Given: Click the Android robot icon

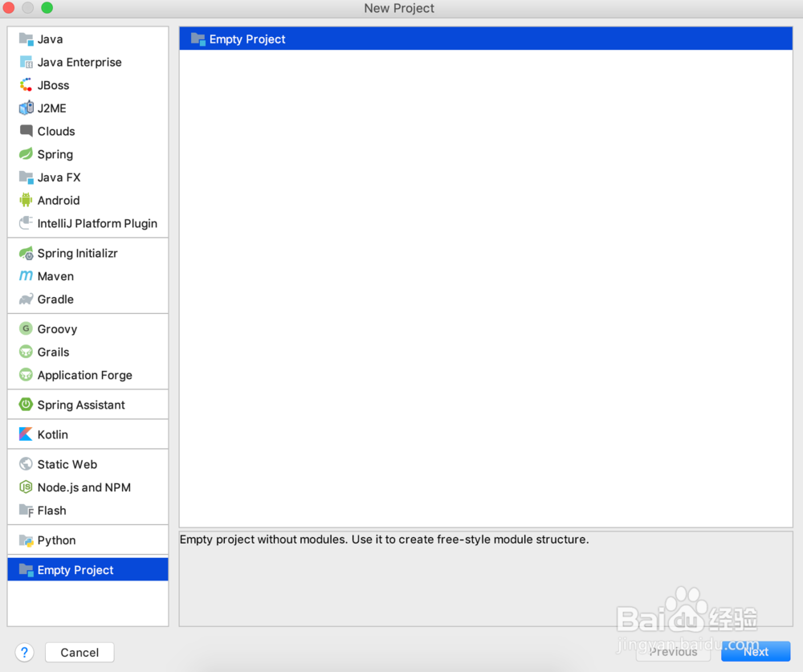Looking at the screenshot, I should (x=26, y=200).
